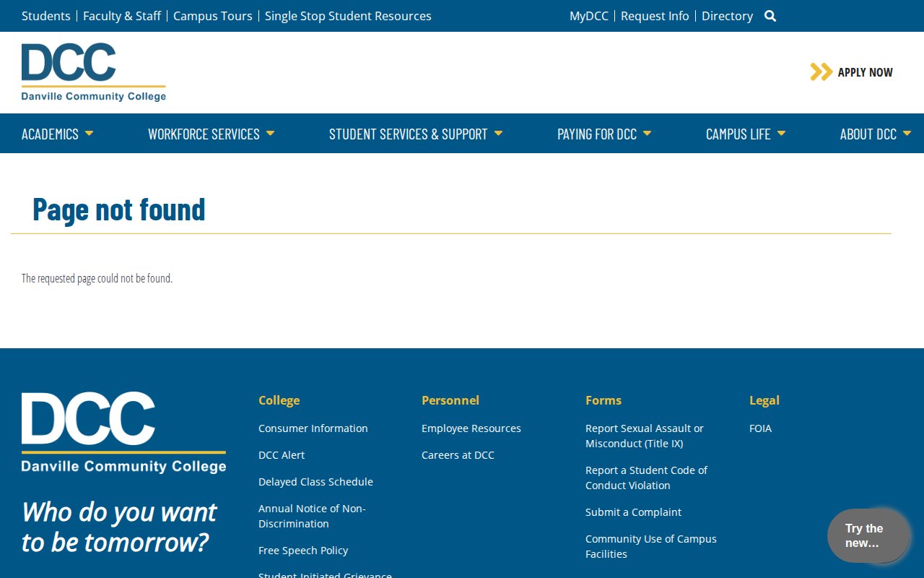The width and height of the screenshot is (924, 578).
Task: Open the Directory link
Action: [727, 16]
